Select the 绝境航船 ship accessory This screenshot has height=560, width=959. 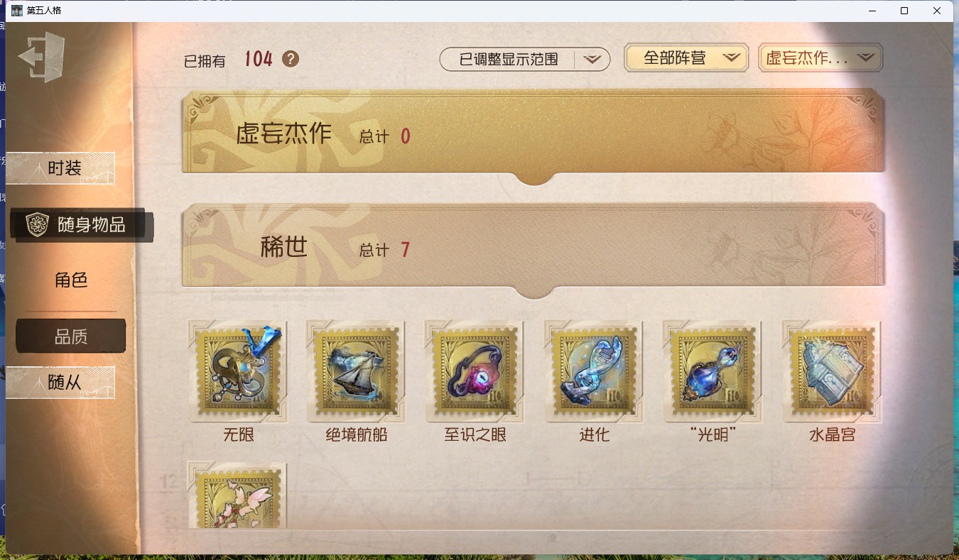tap(356, 371)
